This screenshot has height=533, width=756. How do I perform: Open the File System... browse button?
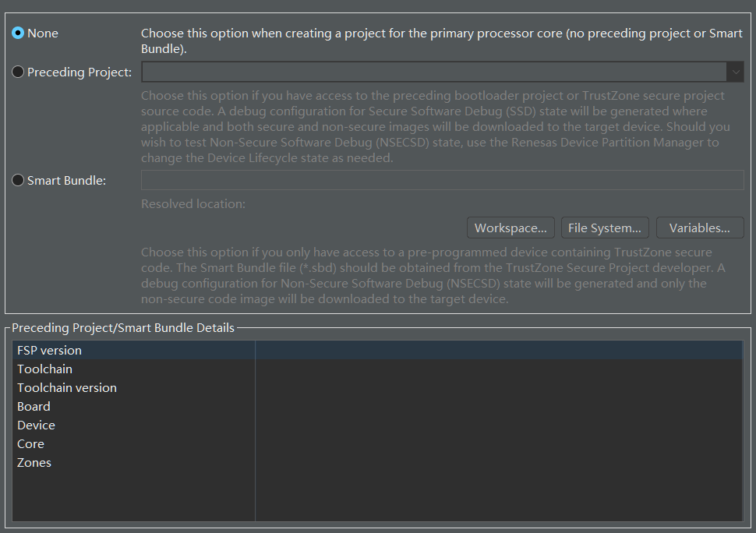pyautogui.click(x=605, y=228)
